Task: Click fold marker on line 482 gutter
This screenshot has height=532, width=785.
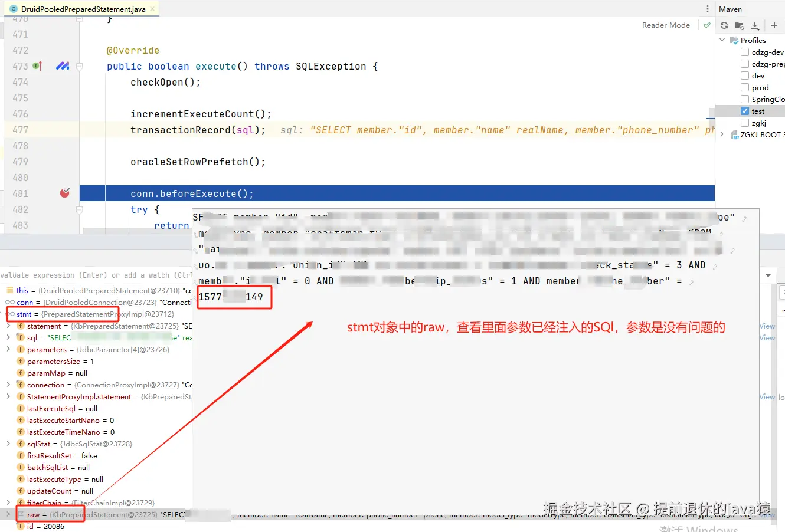Action: point(79,209)
